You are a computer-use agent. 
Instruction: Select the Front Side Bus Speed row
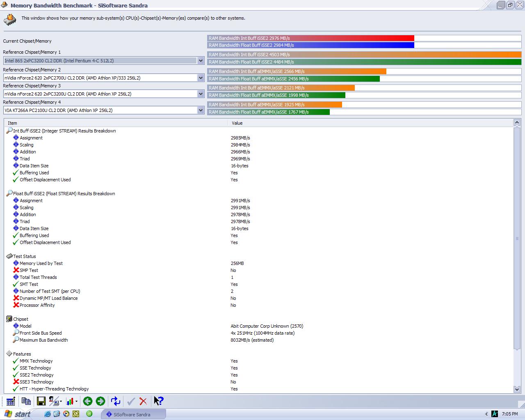tap(41, 333)
